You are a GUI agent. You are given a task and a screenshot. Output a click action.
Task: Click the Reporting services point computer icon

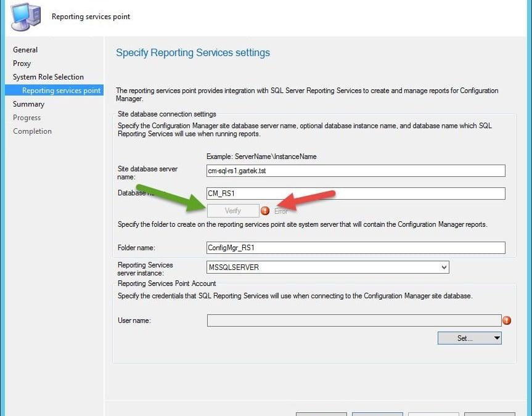click(26, 16)
